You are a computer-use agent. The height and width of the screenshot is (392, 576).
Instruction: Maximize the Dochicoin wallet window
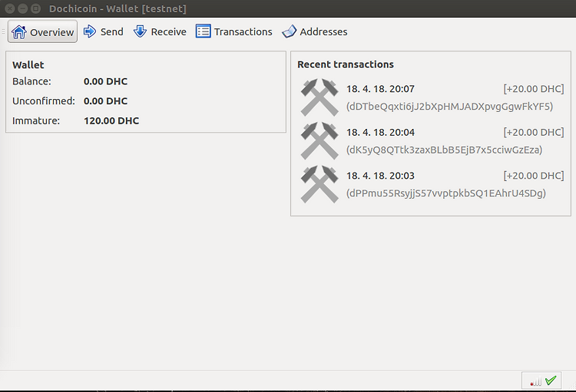[35, 8]
